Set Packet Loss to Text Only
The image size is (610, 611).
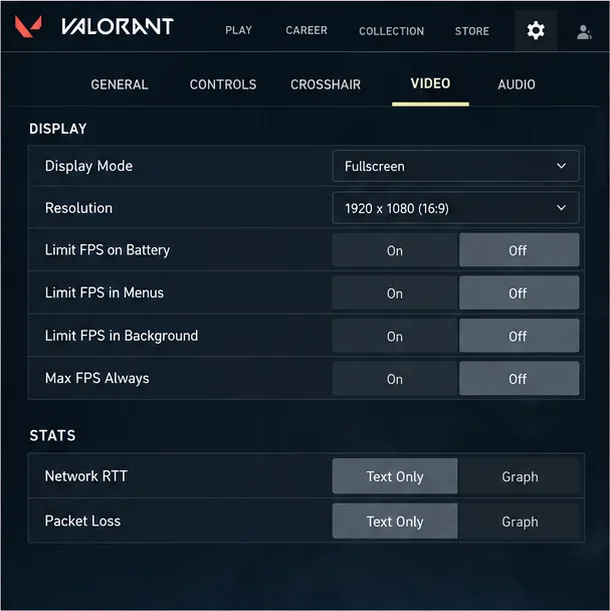(x=395, y=521)
